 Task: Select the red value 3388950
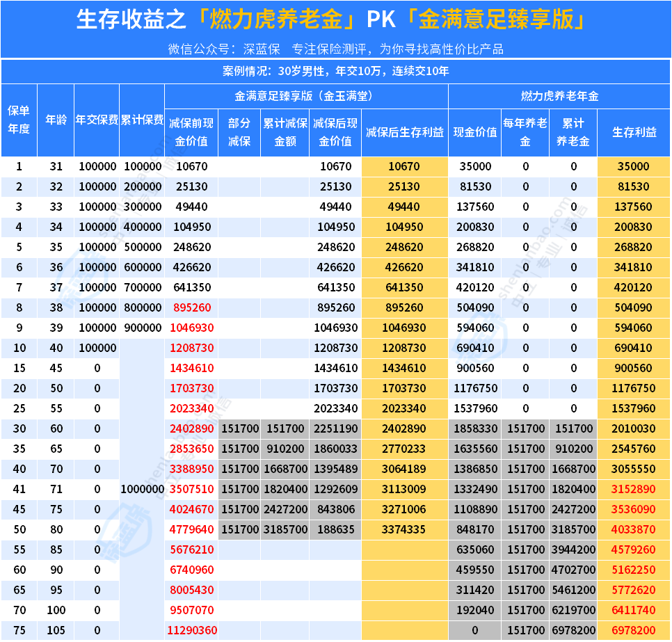pos(191,469)
